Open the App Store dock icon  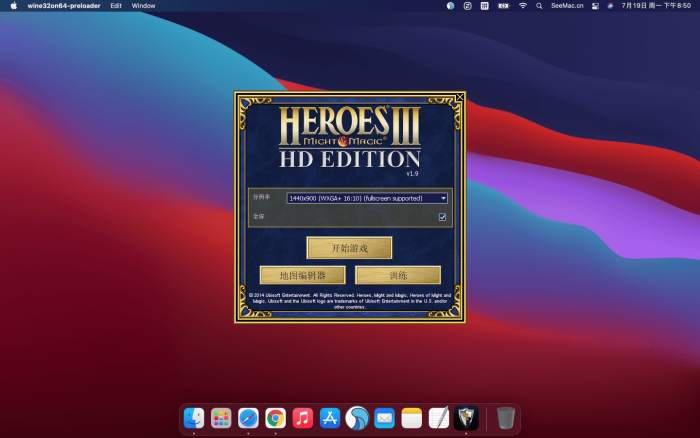[x=330, y=418]
